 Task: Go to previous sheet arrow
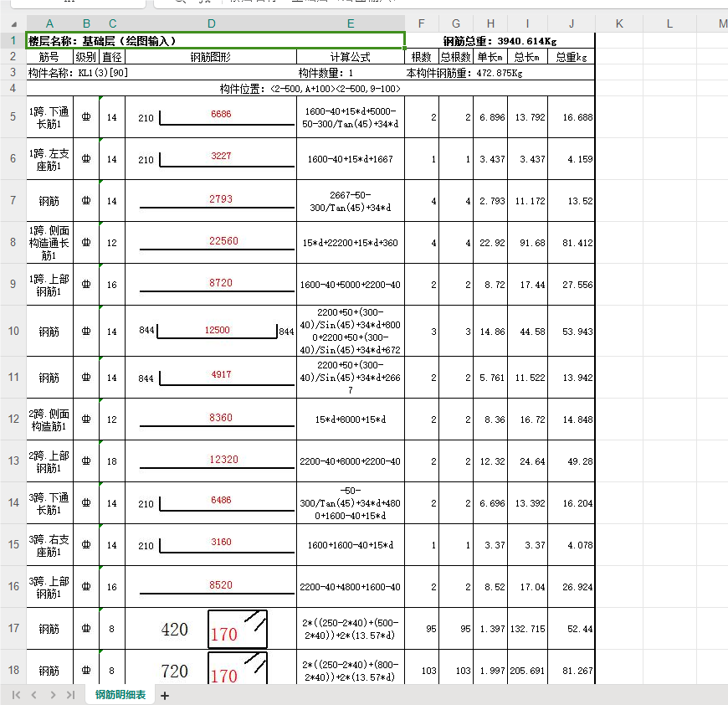pos(34,695)
